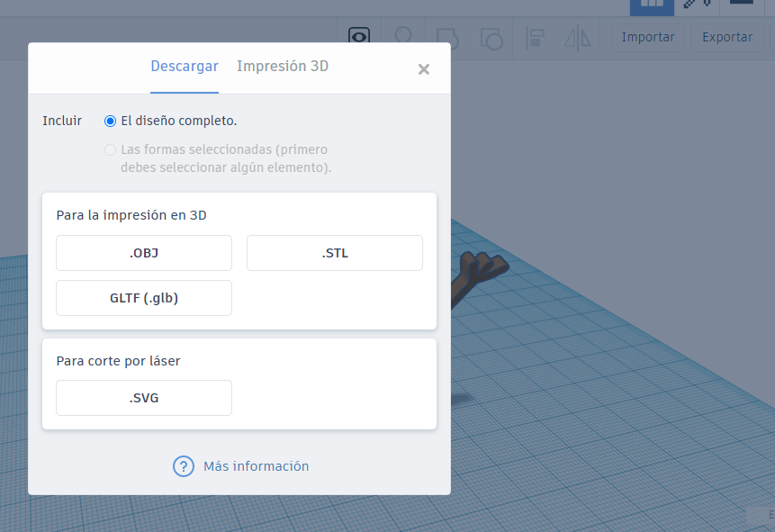Download the design as .STL
Screen dimensions: 775x532
click(x=335, y=253)
